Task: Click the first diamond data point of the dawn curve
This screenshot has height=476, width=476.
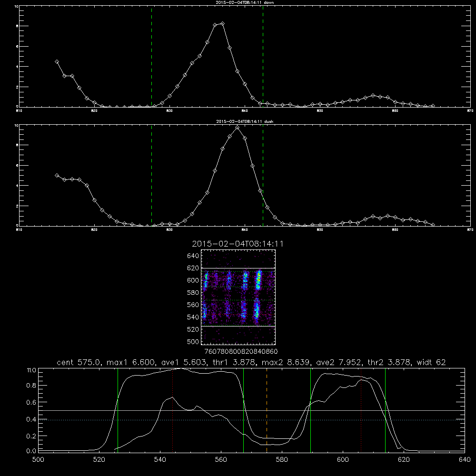Action: [57, 61]
